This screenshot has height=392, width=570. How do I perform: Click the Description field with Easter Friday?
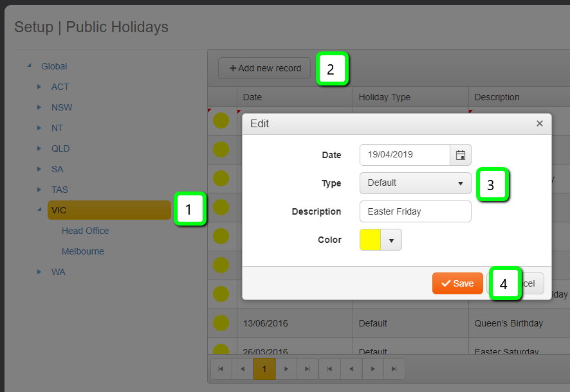[415, 211]
